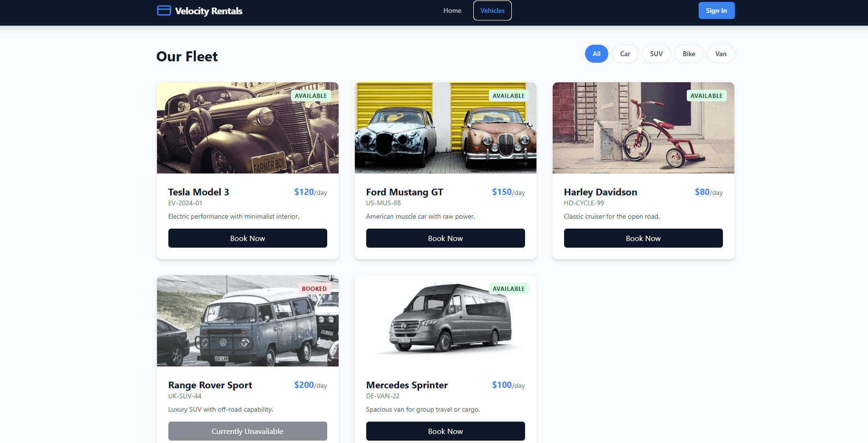Click the 'Luxury SUV with off-road capability' description
Image resolution: width=868 pixels, height=443 pixels.
coord(221,409)
